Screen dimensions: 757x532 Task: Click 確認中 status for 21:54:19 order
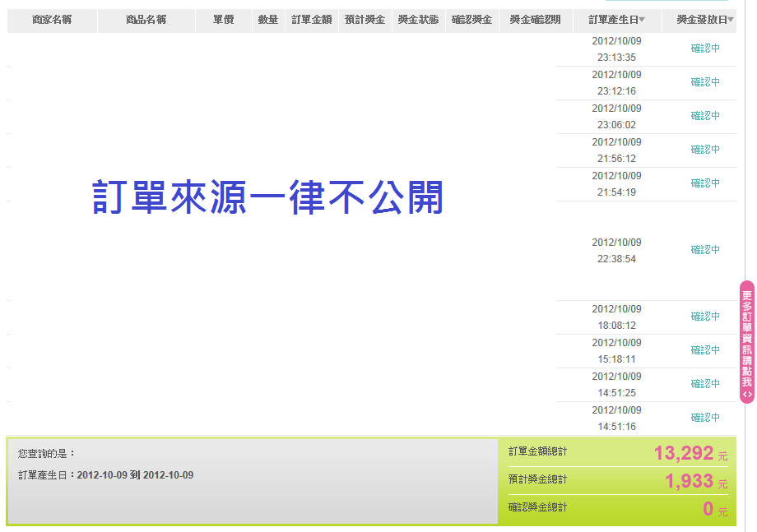click(x=705, y=183)
